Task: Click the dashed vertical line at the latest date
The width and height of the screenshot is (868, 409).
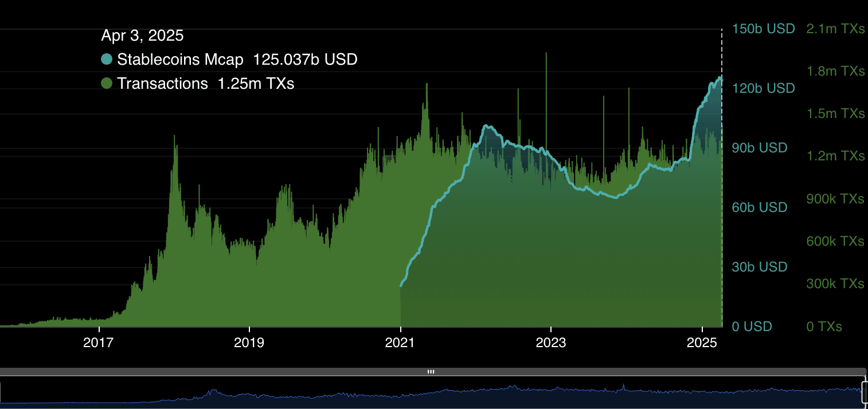Action: tap(721, 172)
